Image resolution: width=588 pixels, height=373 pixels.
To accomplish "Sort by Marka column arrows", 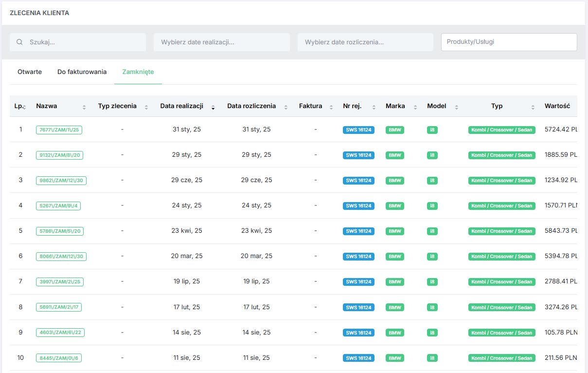I will [x=415, y=107].
